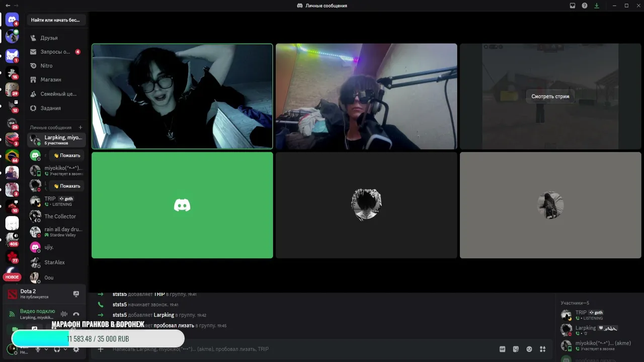644x362 pixels.
Task: Open the Oou direct message
Action: [56, 278]
